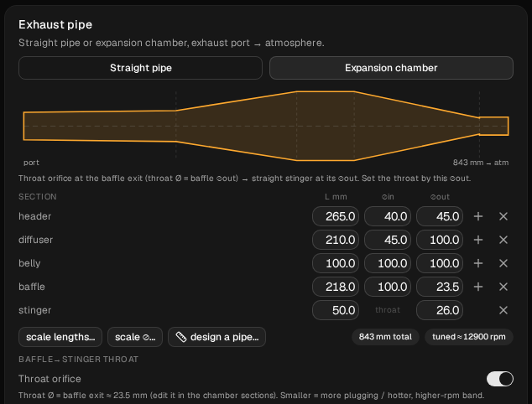Edit the baffle length 218.0 field
This screenshot has width=532, height=404.
pos(336,287)
